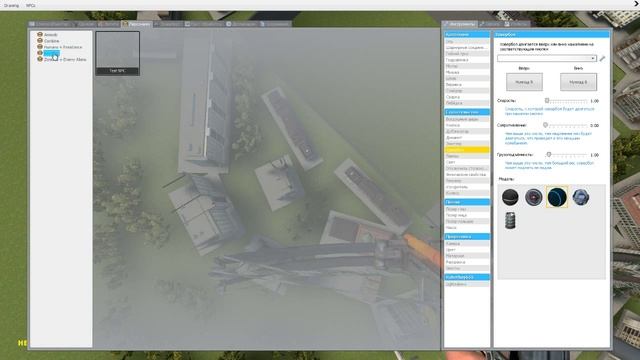Collapse the last blue category header in tool list
This screenshot has height=360, width=640.
pyautogui.click(x=467, y=277)
